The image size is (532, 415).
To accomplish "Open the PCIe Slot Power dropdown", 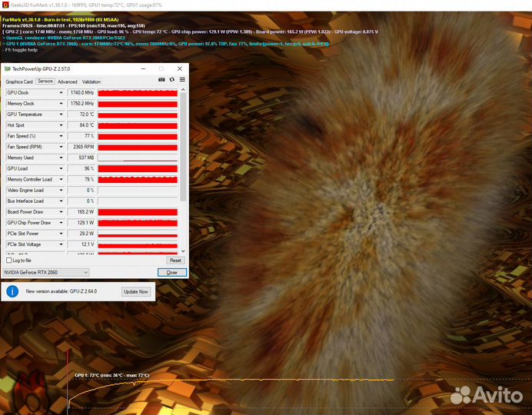I will [61, 234].
